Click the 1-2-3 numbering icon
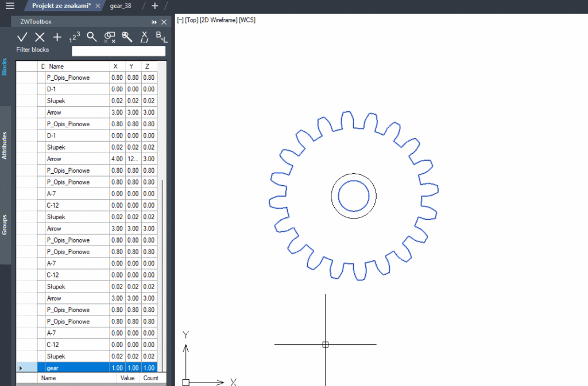The width and height of the screenshot is (588, 386). pos(74,37)
